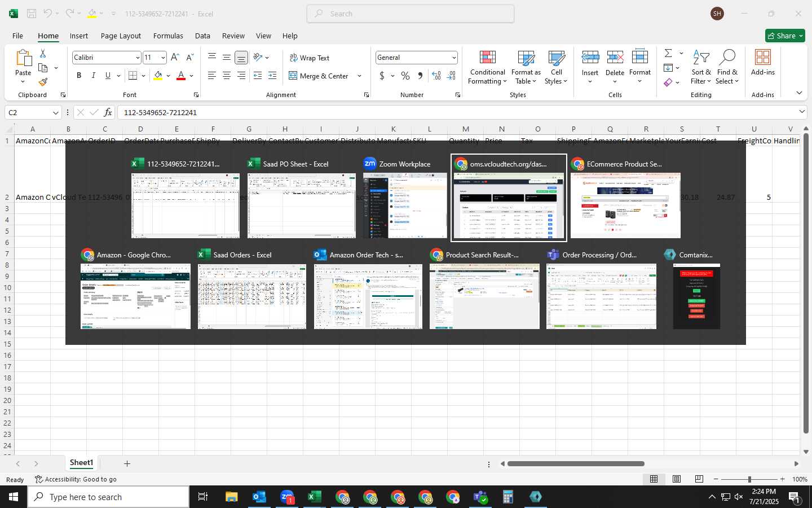Toggle Align Left

[212, 76]
